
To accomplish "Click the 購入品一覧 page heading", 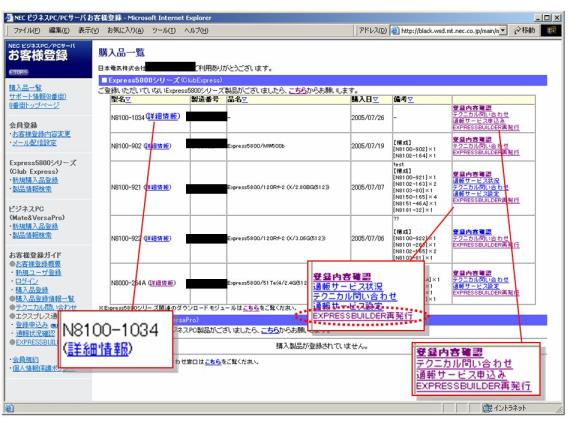I will pos(122,53).
